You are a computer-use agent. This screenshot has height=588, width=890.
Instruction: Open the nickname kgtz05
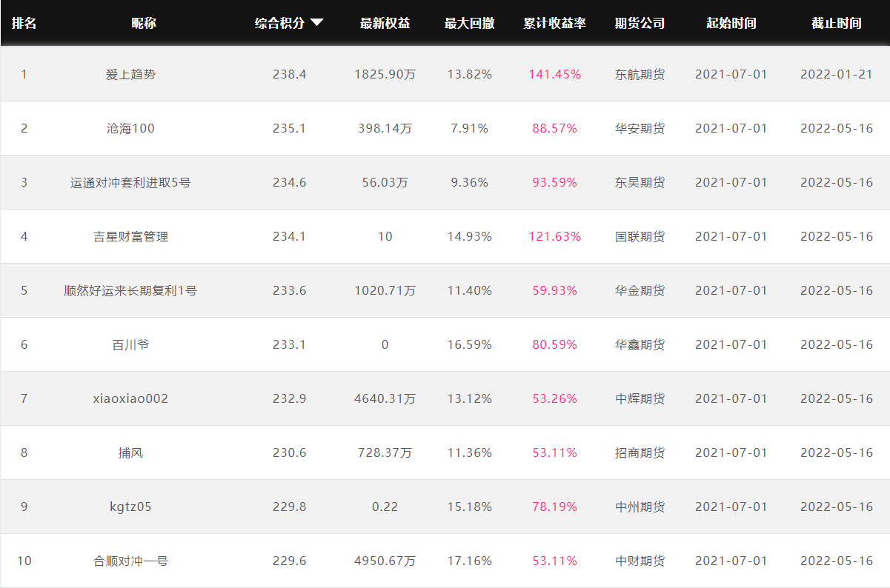pos(131,507)
